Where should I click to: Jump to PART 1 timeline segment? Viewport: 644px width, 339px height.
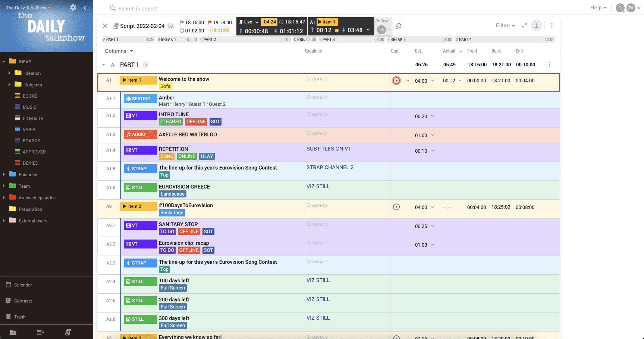tap(129, 39)
